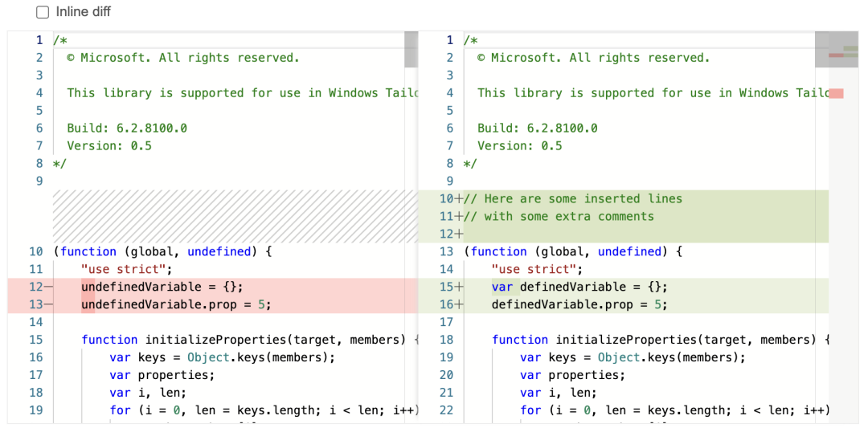Viewport: 868px width, 428px height.
Task: Click the minus marker on original line 12
Action: pyautogui.click(x=48, y=287)
